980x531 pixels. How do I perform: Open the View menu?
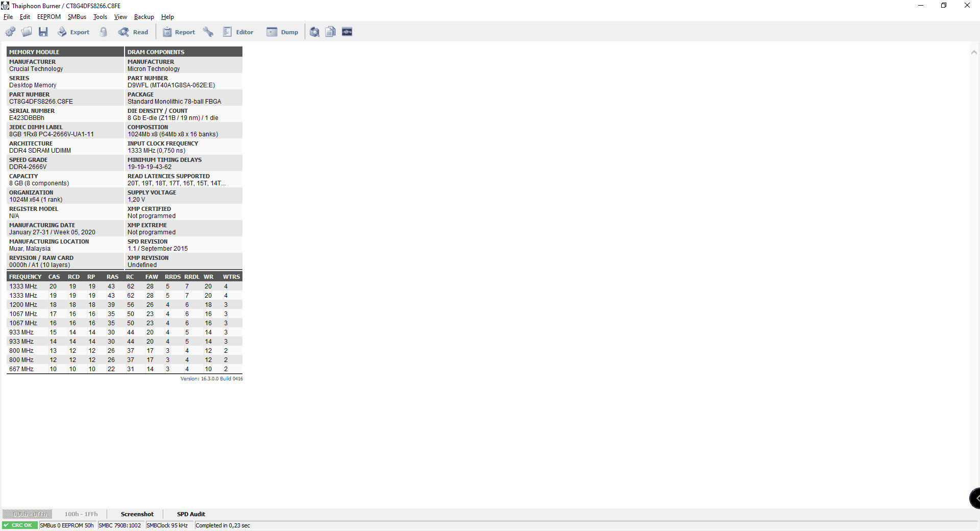click(x=120, y=17)
